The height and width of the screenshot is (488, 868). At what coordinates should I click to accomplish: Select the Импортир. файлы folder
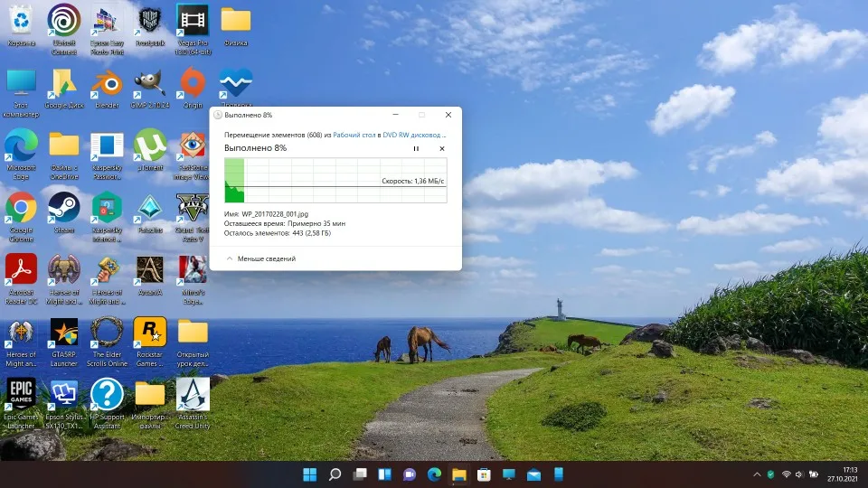tap(149, 404)
